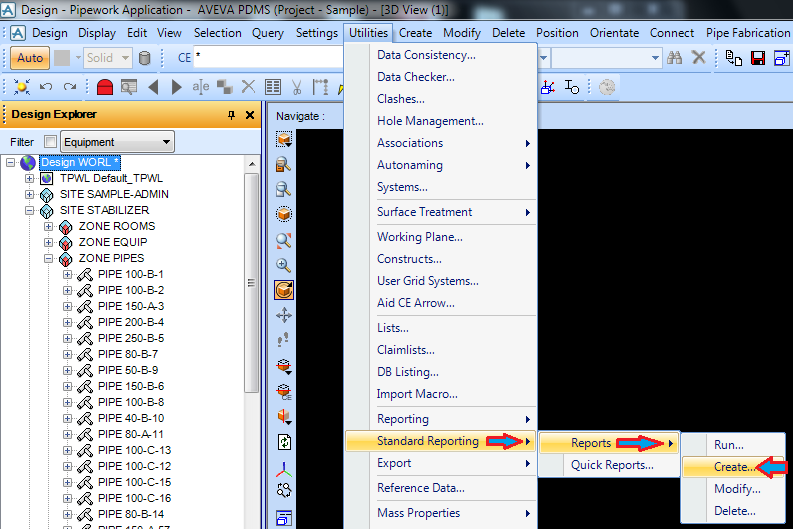Collapse the SITE STABILIZER node
The height and width of the screenshot is (529, 793).
click(x=29, y=210)
